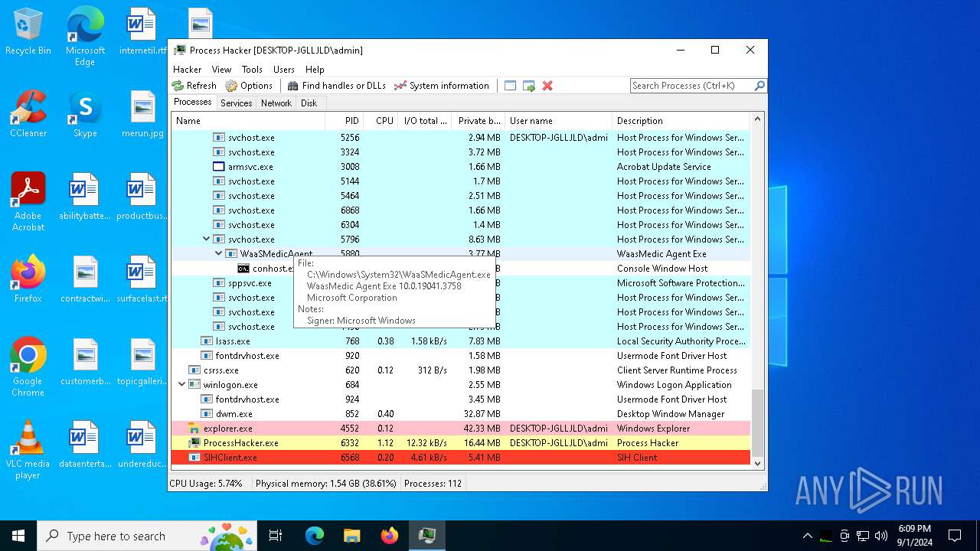Click the Refresh toolbar button
Screen dimensions: 980x551
pyautogui.click(x=194, y=86)
